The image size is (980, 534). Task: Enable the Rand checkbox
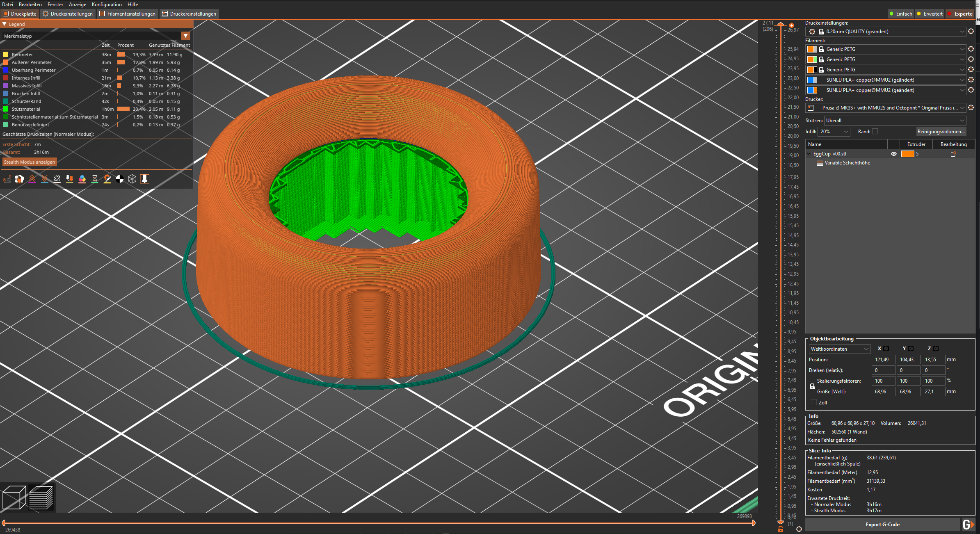click(875, 132)
